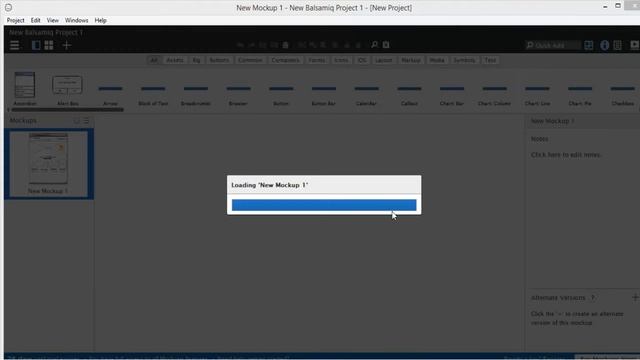Click the magnifier zoom toolbar icon

tap(374, 44)
